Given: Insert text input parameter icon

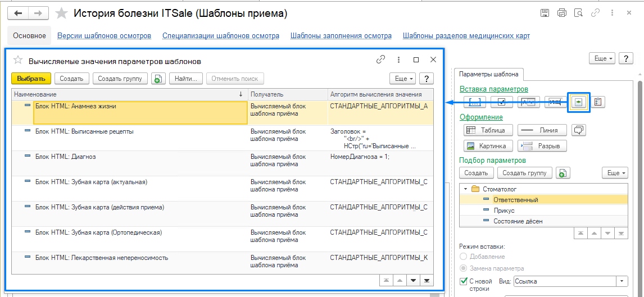Looking at the screenshot, I should click(555, 103).
